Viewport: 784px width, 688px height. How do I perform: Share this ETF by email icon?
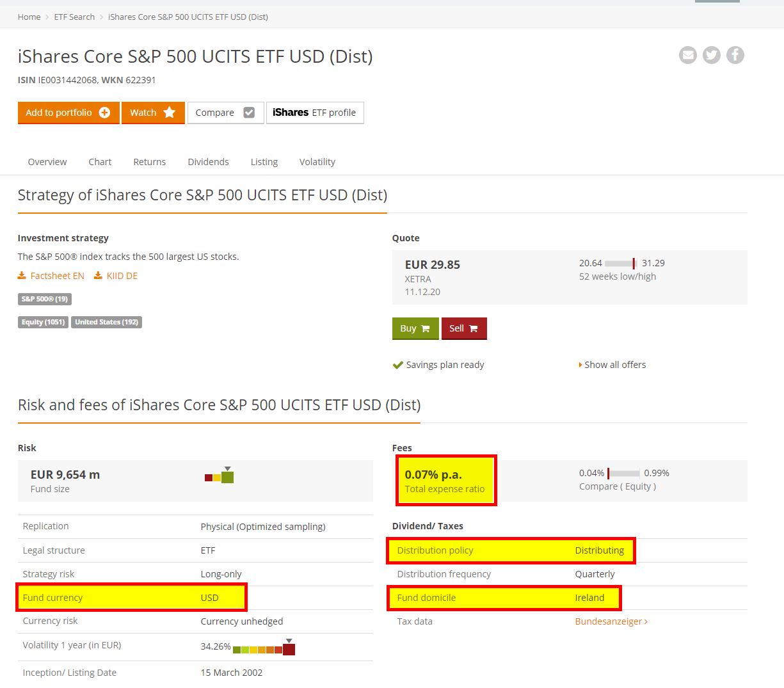[x=688, y=55]
